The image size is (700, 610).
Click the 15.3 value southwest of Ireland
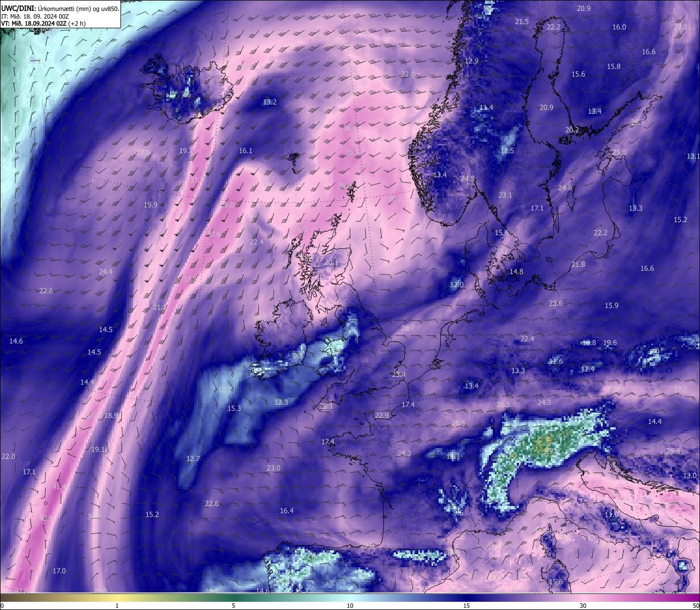234,409
